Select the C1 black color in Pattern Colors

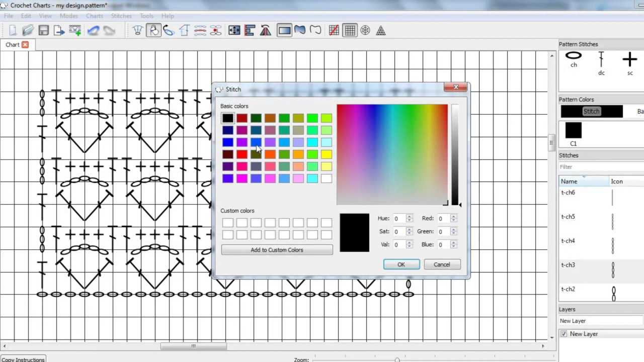574,134
